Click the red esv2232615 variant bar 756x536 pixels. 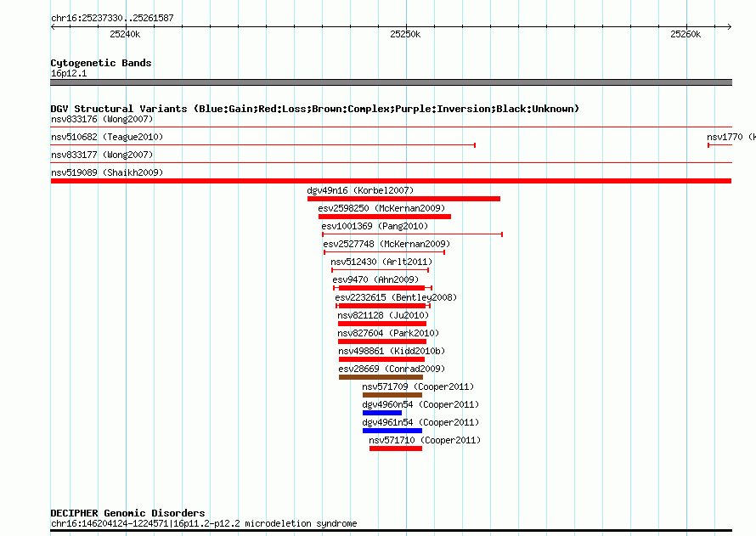(382, 306)
